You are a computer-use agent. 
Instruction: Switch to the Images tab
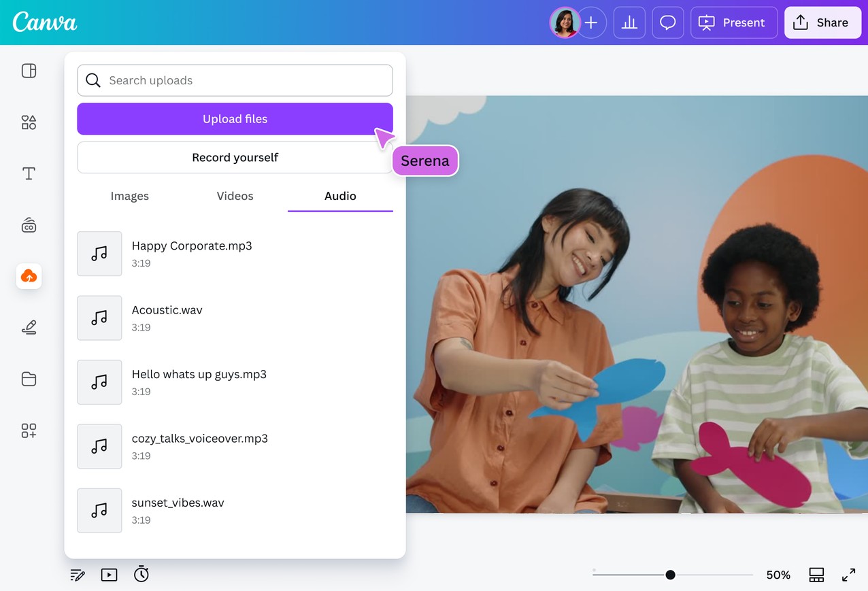tap(129, 196)
